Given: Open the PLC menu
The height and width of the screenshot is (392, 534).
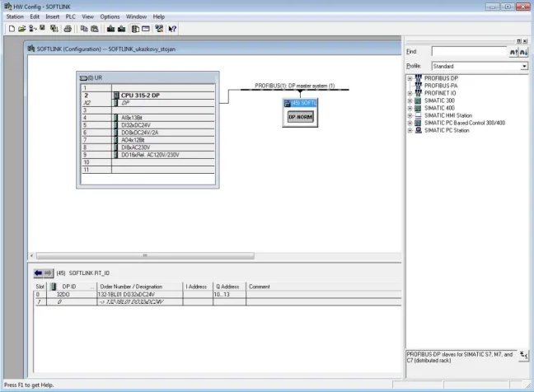Looking at the screenshot, I should point(69,16).
